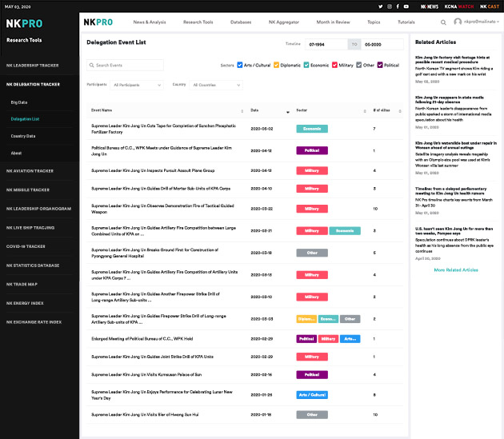The height and width of the screenshot is (439, 504).
Task: Disable the Diplomatic sector filter
Action: [277, 65]
